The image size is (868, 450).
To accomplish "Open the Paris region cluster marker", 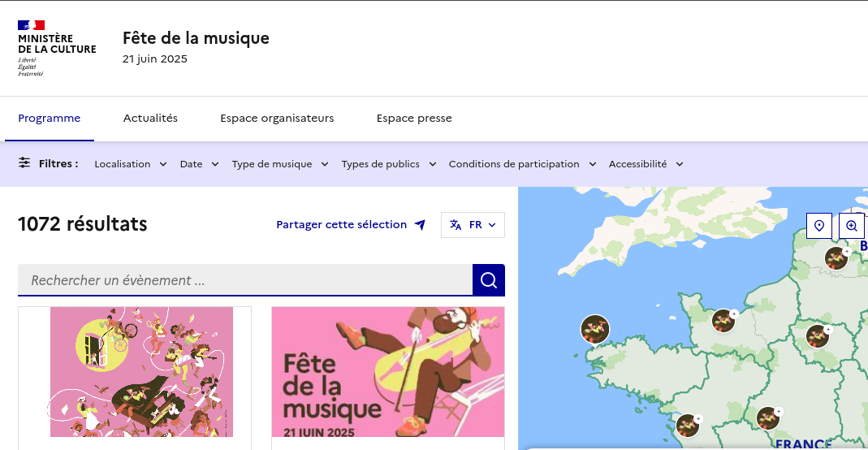I will click(818, 335).
